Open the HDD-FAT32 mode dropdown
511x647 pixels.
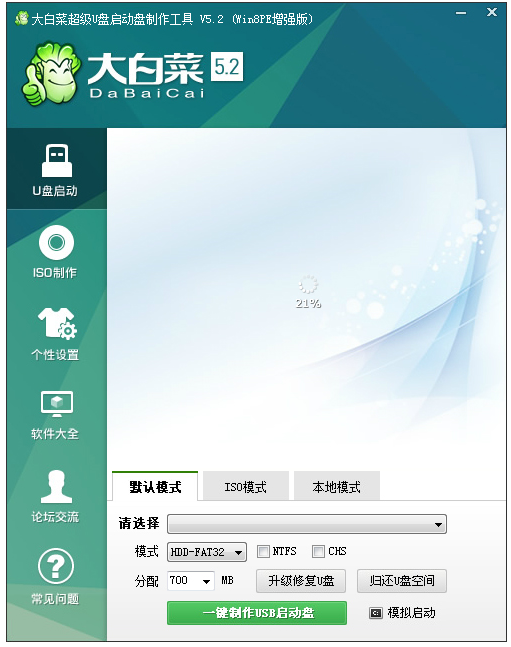click(207, 552)
